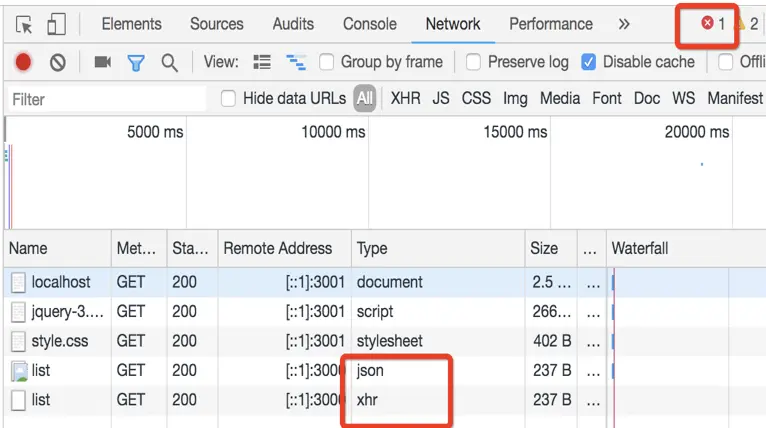Check Hide data URLs checkbox
Viewport: 766px width, 428px height.
[228, 98]
